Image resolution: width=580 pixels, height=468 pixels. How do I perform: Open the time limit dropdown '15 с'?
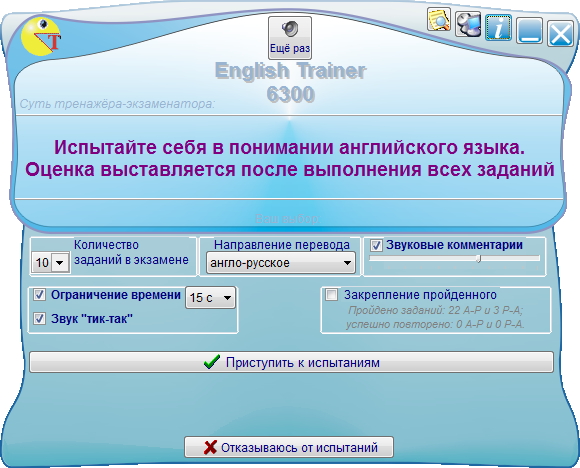point(210,297)
